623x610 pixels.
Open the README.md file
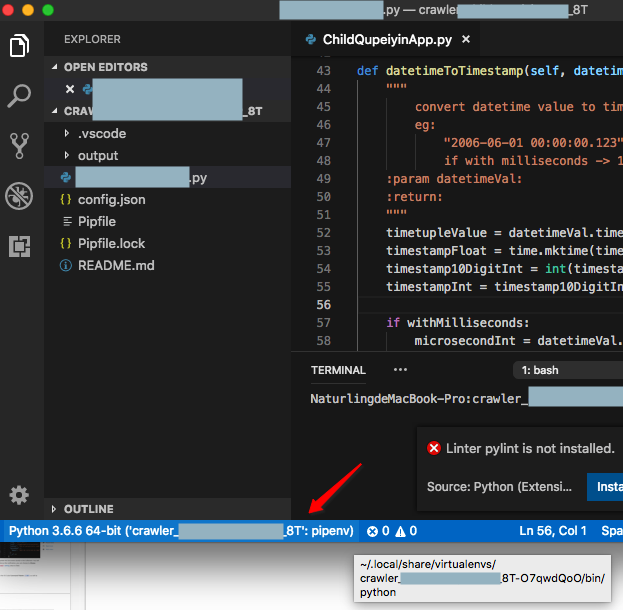167,265
